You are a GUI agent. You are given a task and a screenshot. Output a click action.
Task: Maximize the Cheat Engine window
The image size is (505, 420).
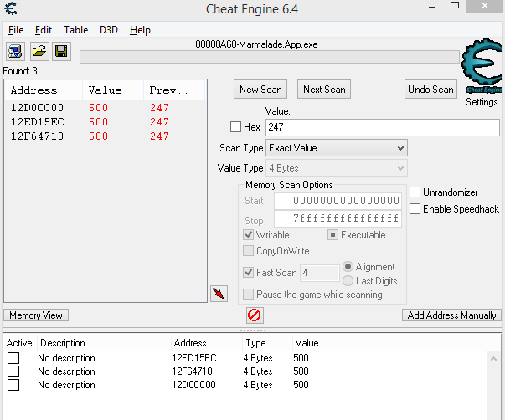pos(455,6)
